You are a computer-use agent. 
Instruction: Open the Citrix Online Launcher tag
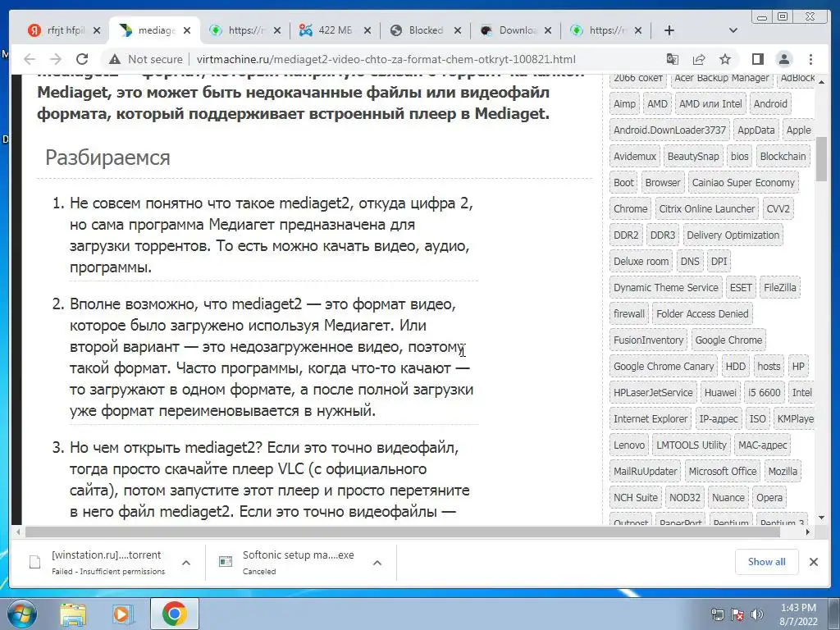[706, 209]
